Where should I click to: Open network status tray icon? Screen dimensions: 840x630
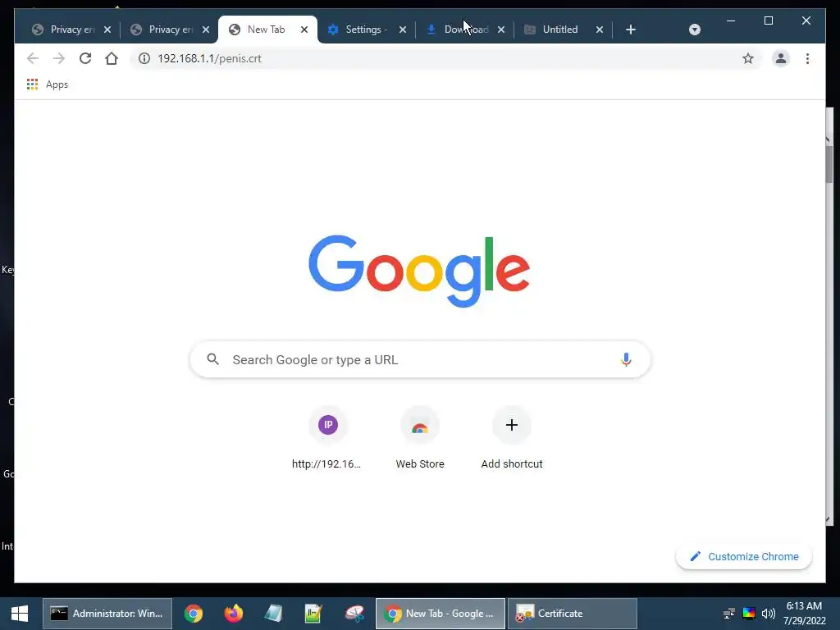(x=728, y=614)
